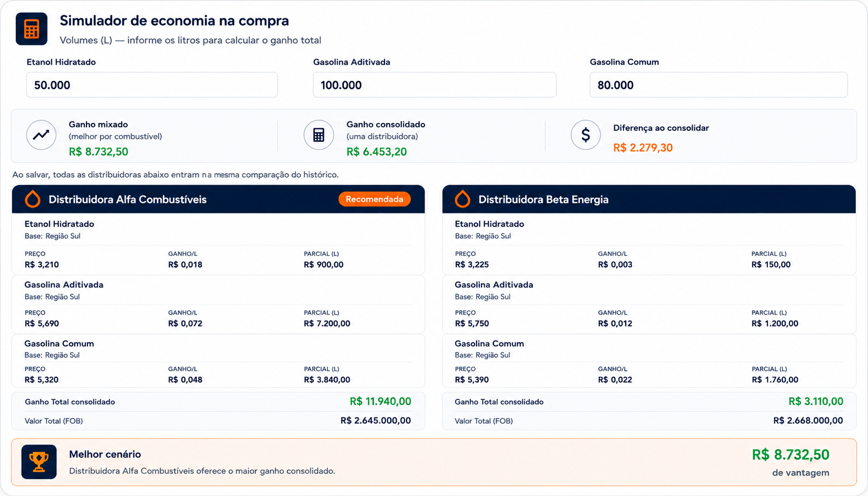868x496 pixels.
Task: Click the dollar sign Diferença icon
Action: (585, 135)
